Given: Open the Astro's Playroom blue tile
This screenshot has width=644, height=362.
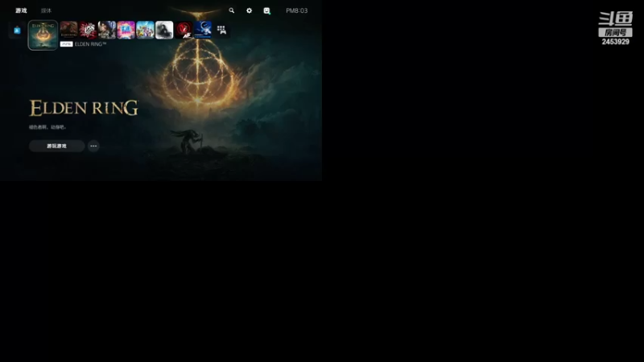Looking at the screenshot, I should (x=203, y=30).
